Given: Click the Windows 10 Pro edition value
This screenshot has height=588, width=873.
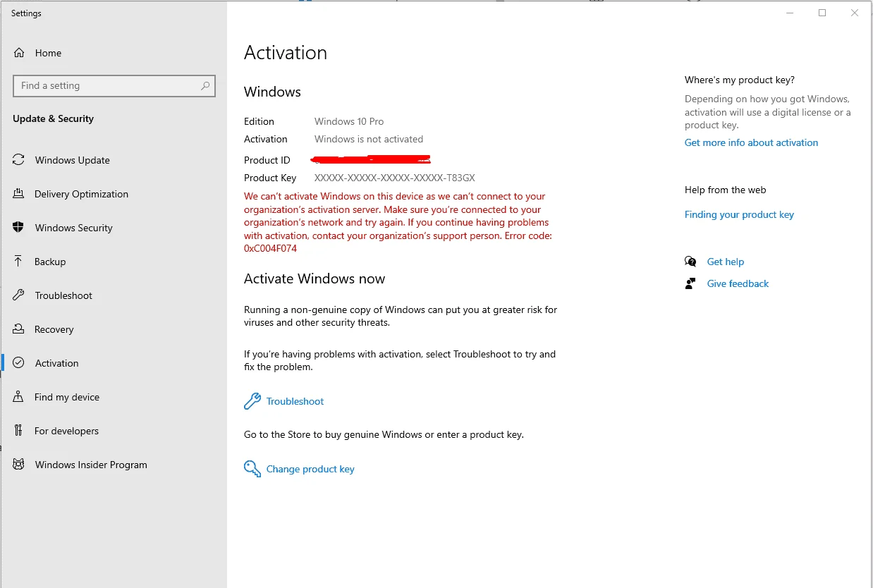Looking at the screenshot, I should pyautogui.click(x=349, y=121).
